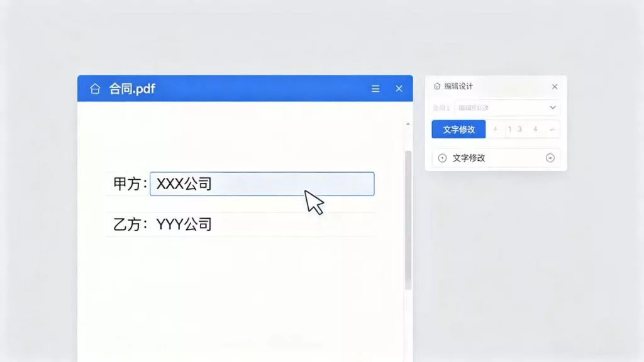
Task: Open the combo box under the 编辑设计 title
Action: [508, 107]
